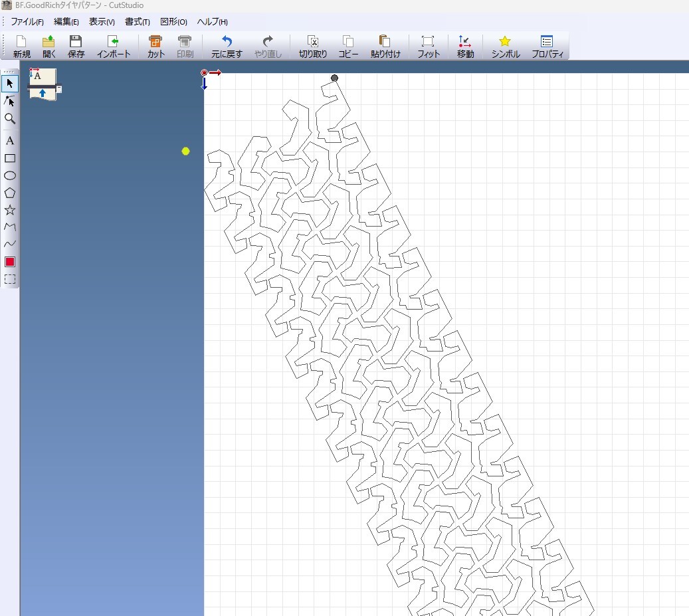Image resolution: width=689 pixels, height=616 pixels.
Task: Select the node edit tool
Action: pos(10,101)
